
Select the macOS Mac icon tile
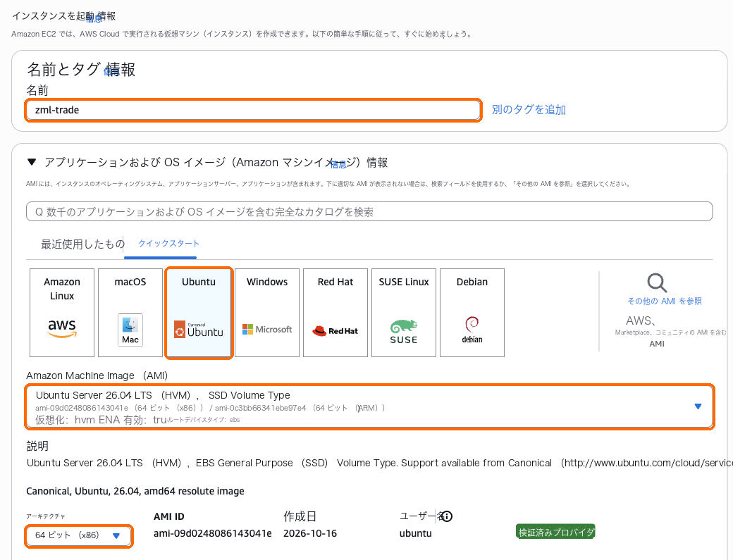[130, 313]
